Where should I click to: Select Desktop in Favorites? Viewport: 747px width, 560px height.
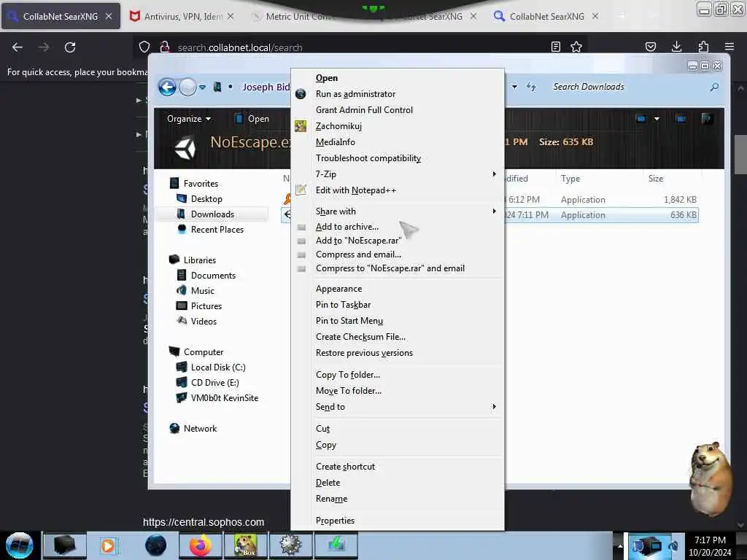(206, 198)
